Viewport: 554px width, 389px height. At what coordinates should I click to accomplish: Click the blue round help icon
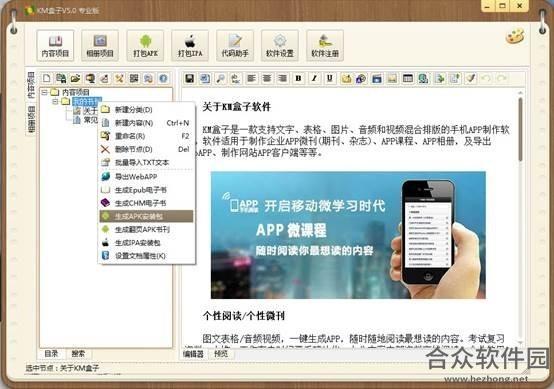163,78
